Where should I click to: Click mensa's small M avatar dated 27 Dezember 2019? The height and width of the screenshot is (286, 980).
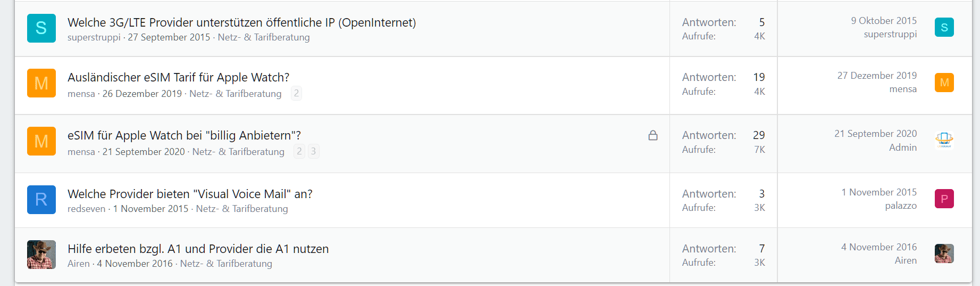944,83
